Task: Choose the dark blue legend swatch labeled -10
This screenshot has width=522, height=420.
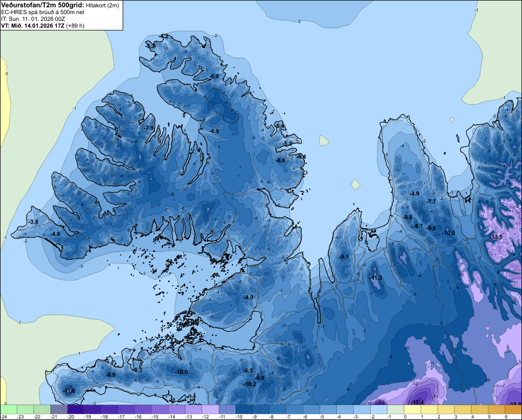Action: [x=244, y=409]
